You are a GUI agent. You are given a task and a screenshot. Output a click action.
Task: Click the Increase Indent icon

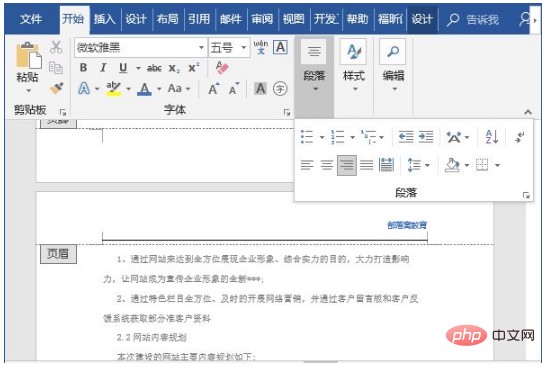(426, 137)
